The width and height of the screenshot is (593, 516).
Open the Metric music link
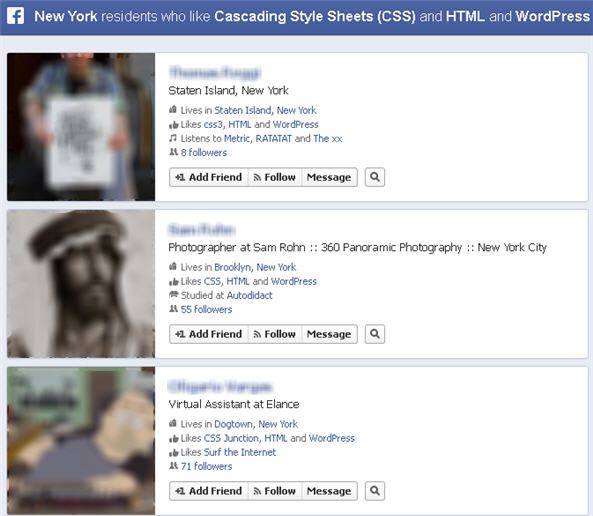click(237, 138)
